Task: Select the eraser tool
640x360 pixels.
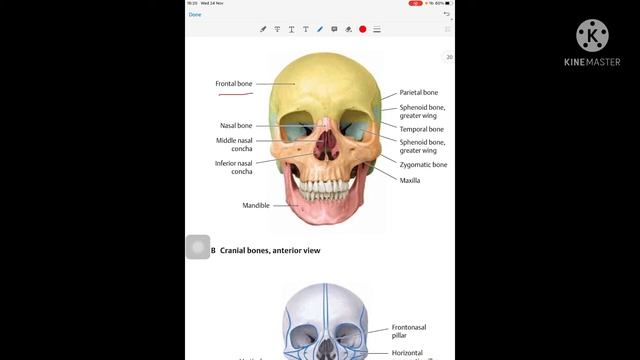Action: (x=348, y=29)
